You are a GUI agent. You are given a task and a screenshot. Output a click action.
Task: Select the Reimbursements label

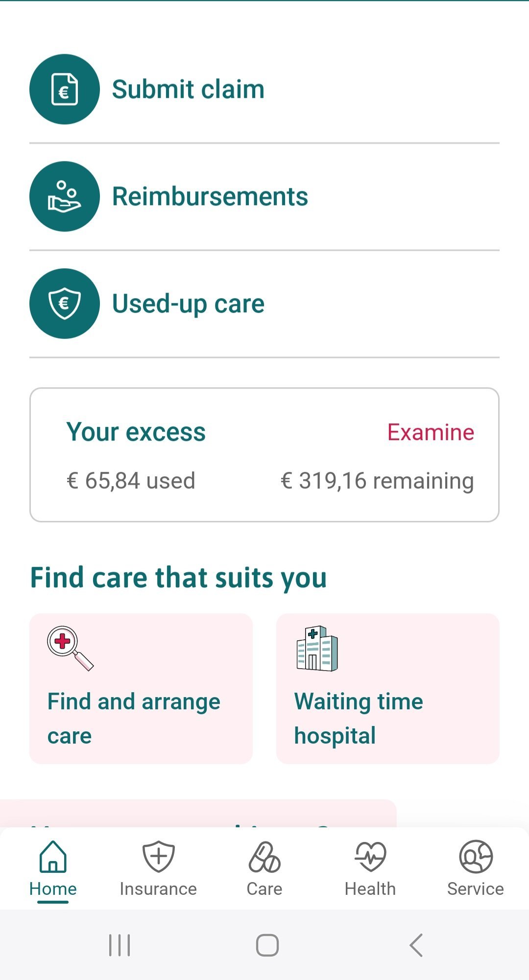[x=210, y=196]
